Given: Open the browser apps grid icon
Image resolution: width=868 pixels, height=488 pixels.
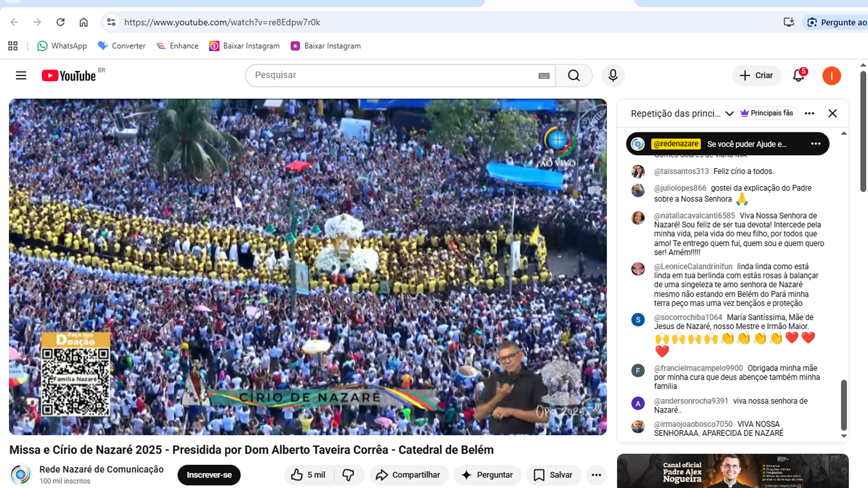Looking at the screenshot, I should pos(13,46).
